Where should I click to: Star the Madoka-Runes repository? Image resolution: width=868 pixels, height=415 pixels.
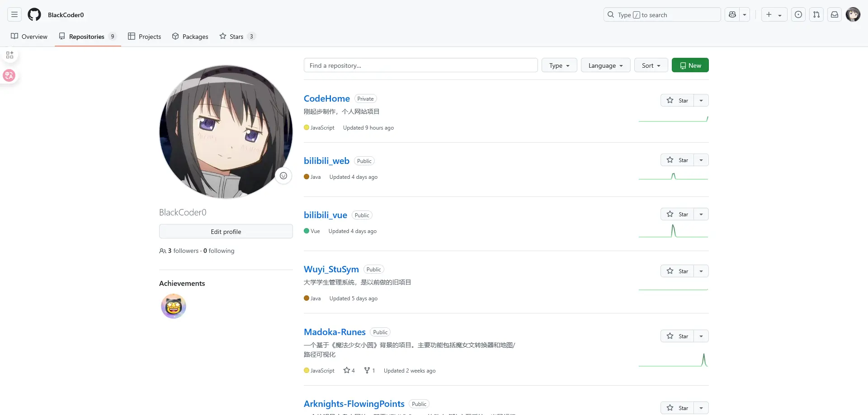pyautogui.click(x=678, y=336)
